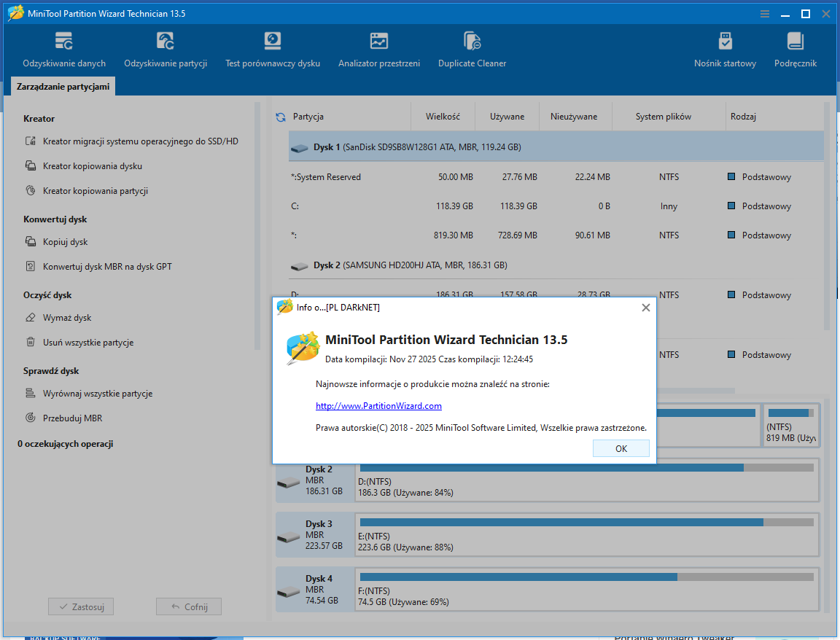The image size is (840, 640).
Task: Click Kreator migracji systemu operacyjnego icon
Action: click(31, 141)
